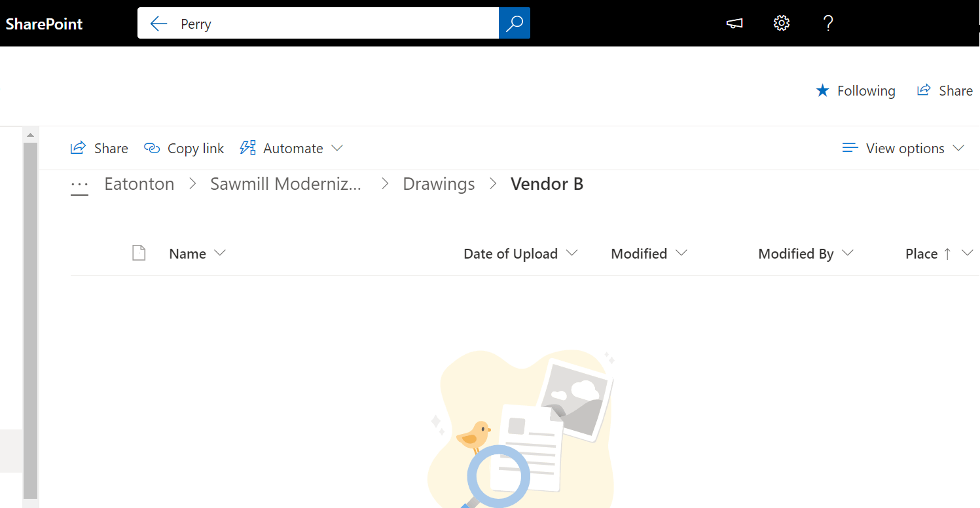Screen dimensions: 980x508
Task: Go to the Drawings breadcrumb
Action: point(439,184)
